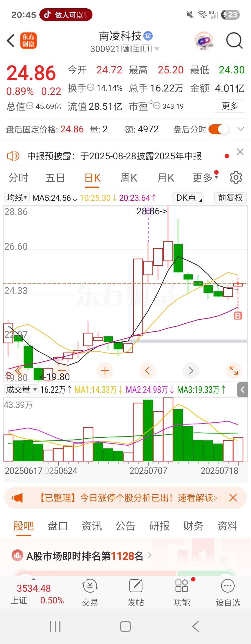Select the 股吧 tab
Image resolution: width=251 pixels, height=644 pixels.
click(x=24, y=526)
